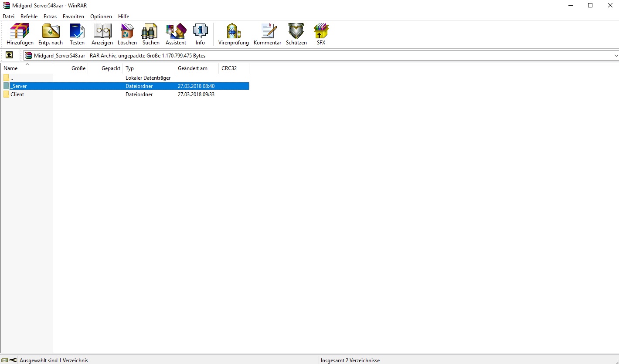This screenshot has height=364, width=619.
Task: Sort by Typ column header
Action: pyautogui.click(x=149, y=68)
